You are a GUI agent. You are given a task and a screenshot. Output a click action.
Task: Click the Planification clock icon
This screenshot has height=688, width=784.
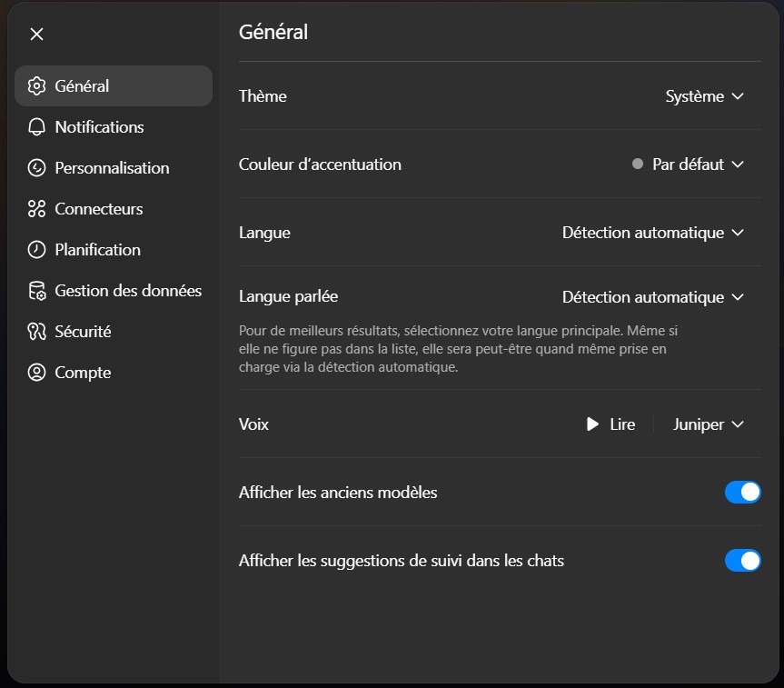pyautogui.click(x=36, y=250)
